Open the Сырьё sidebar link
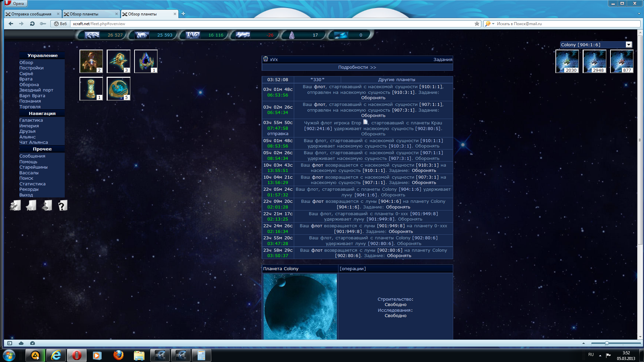The image size is (644, 362). [x=26, y=73]
